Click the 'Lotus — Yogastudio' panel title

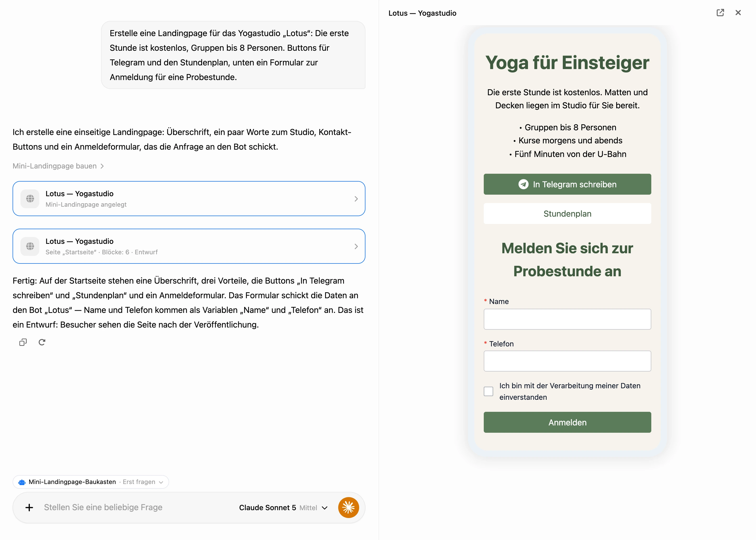click(422, 13)
